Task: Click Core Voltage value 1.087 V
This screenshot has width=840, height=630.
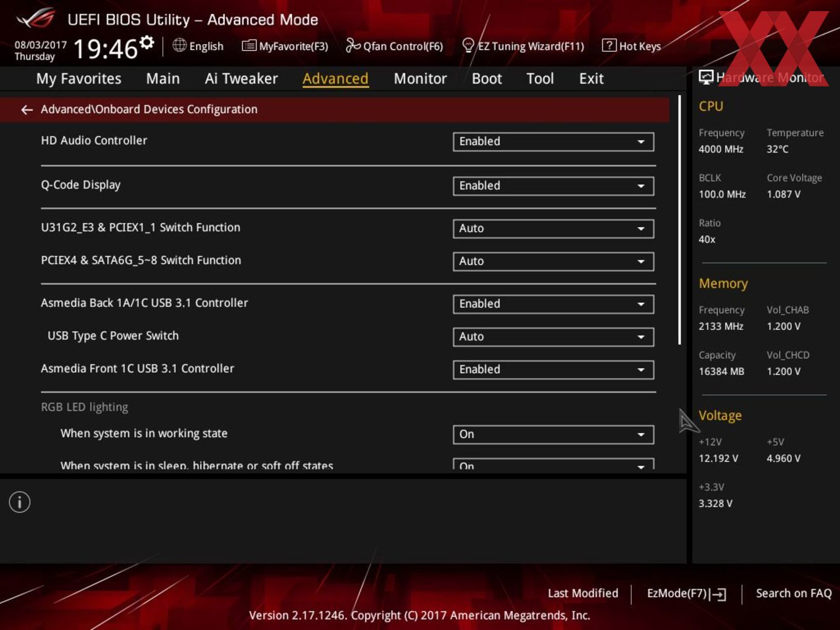Action: 784,194
